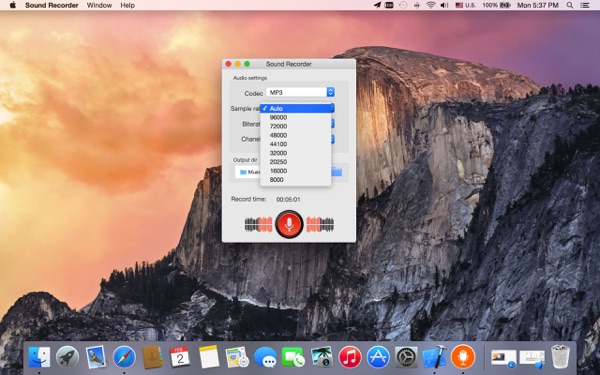Click the output folder browse icon
The image size is (600, 375).
[337, 171]
